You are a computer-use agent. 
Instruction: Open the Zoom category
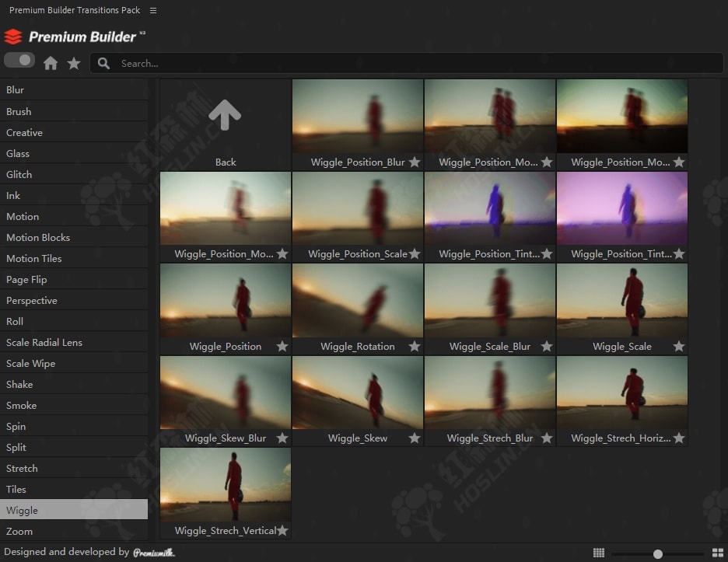[74, 531]
